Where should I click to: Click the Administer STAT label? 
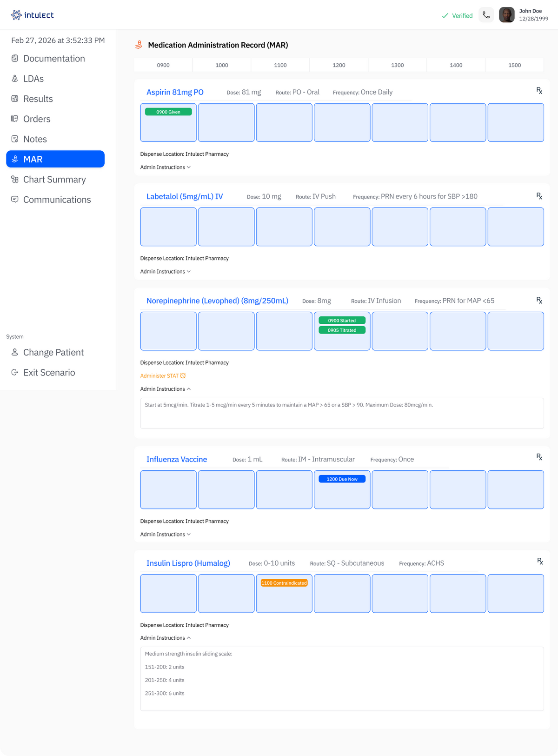[159, 376]
